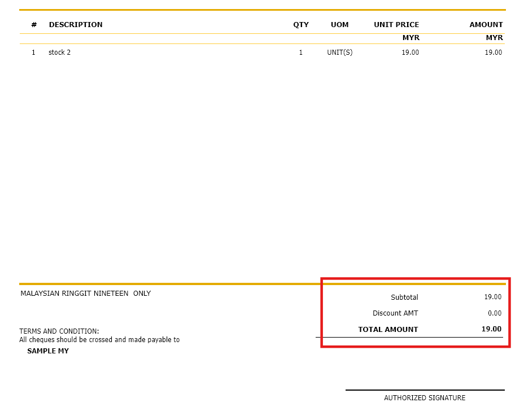Click the AUTHORIZED SIGNATURE label

[x=425, y=397]
